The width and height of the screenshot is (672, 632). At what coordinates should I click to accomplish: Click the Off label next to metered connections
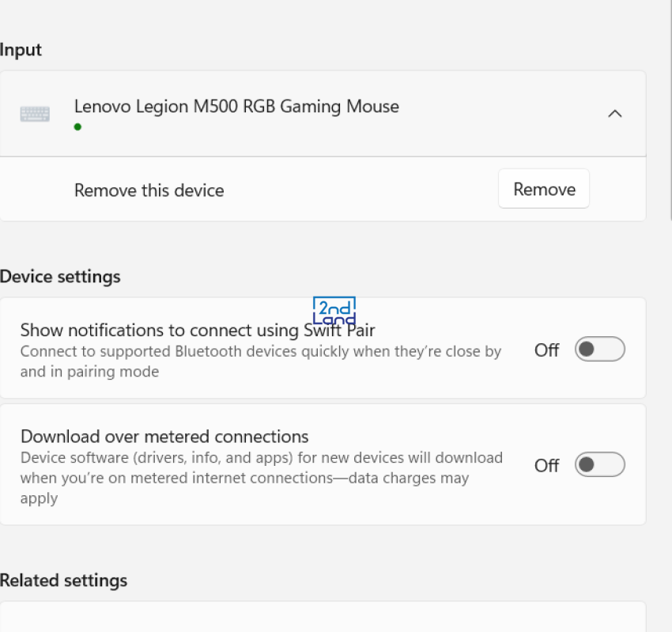546,465
